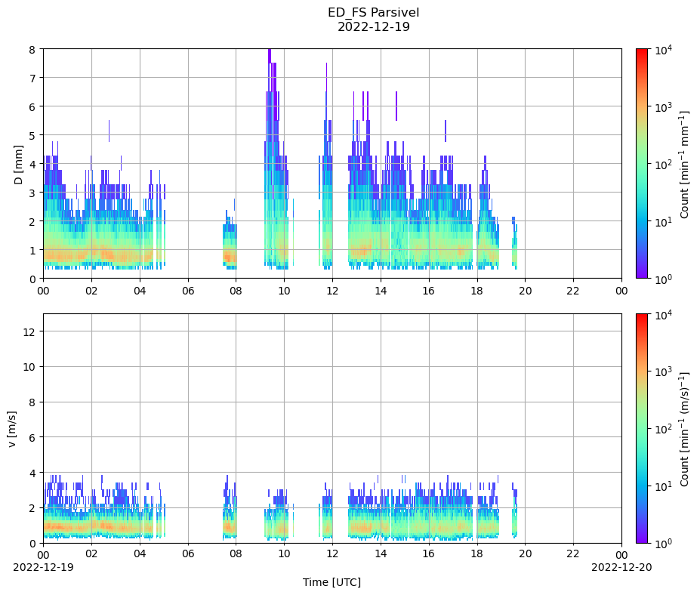The height and width of the screenshot is (595, 700).
Task: Click the '7' tick on the D axis
Action: (x=32, y=78)
